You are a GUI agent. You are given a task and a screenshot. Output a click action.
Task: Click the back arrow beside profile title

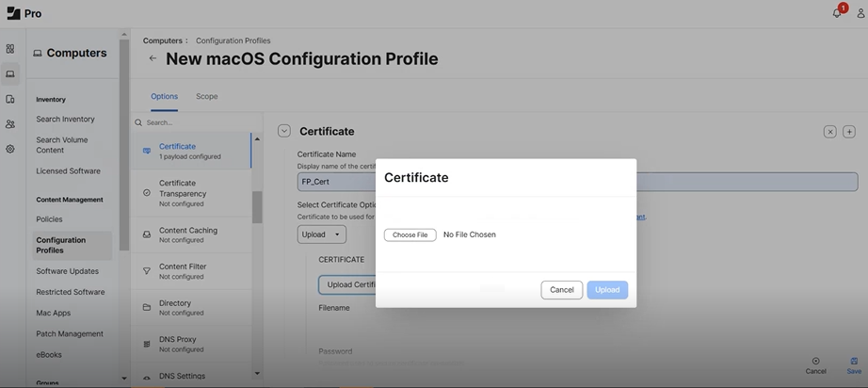click(153, 58)
